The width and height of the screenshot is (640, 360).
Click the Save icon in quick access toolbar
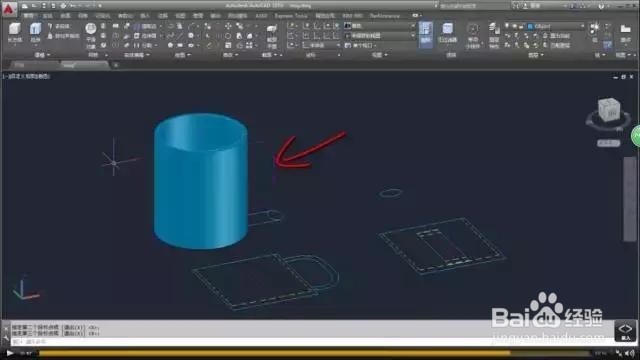[44, 6]
